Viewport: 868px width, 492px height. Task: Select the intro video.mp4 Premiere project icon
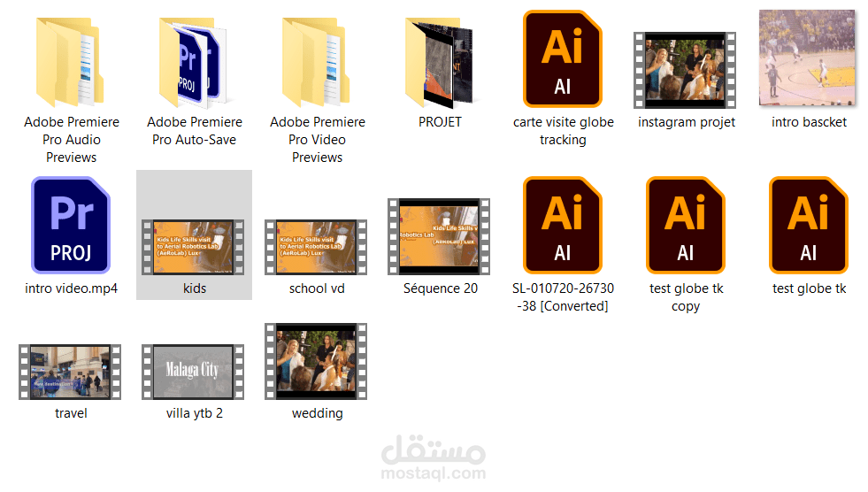click(x=71, y=226)
